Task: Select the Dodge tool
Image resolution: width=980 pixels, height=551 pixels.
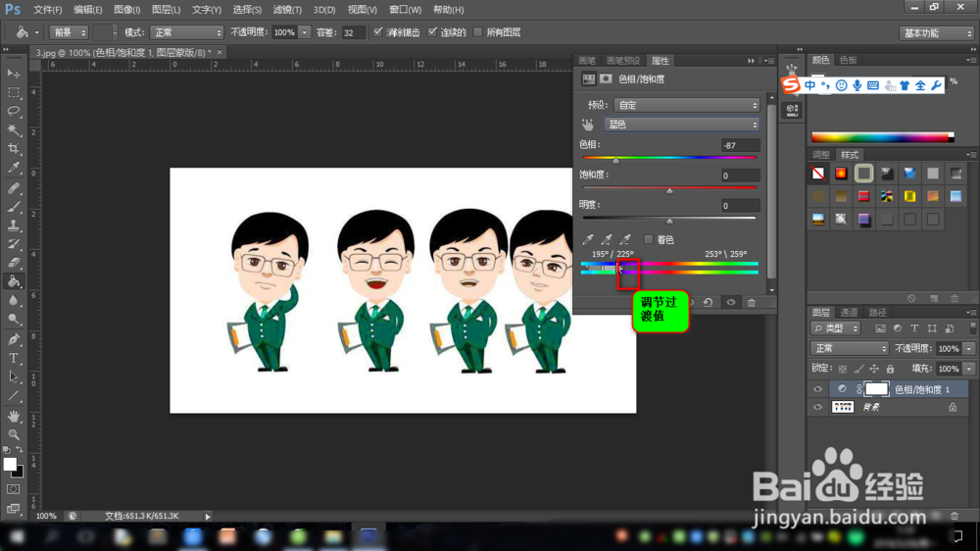Action: (13, 319)
